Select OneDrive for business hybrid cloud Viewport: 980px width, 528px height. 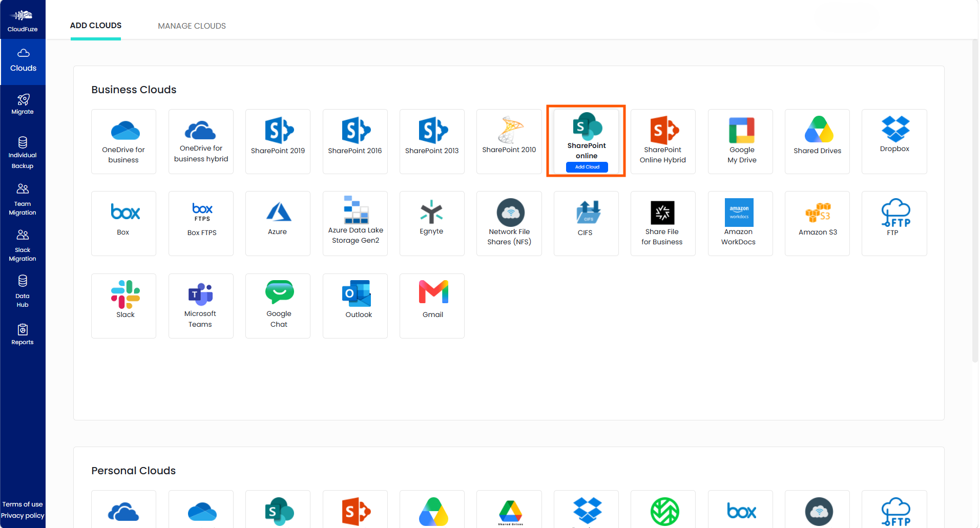[x=201, y=141]
